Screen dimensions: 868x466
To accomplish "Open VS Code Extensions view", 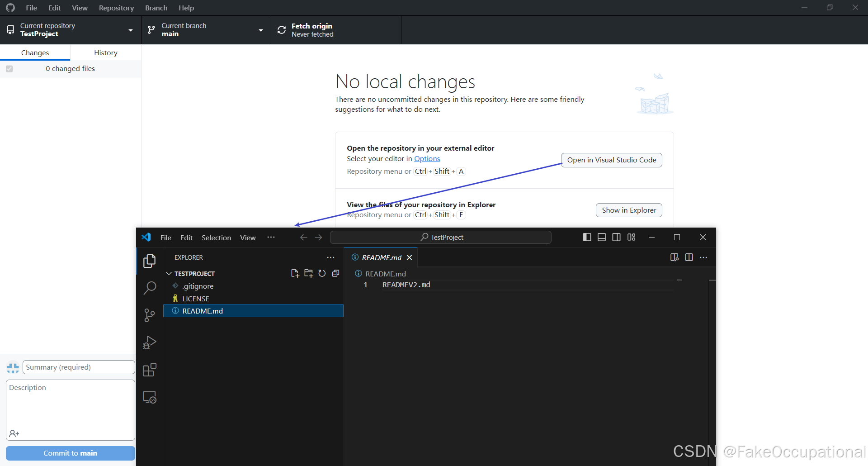I will [150, 370].
